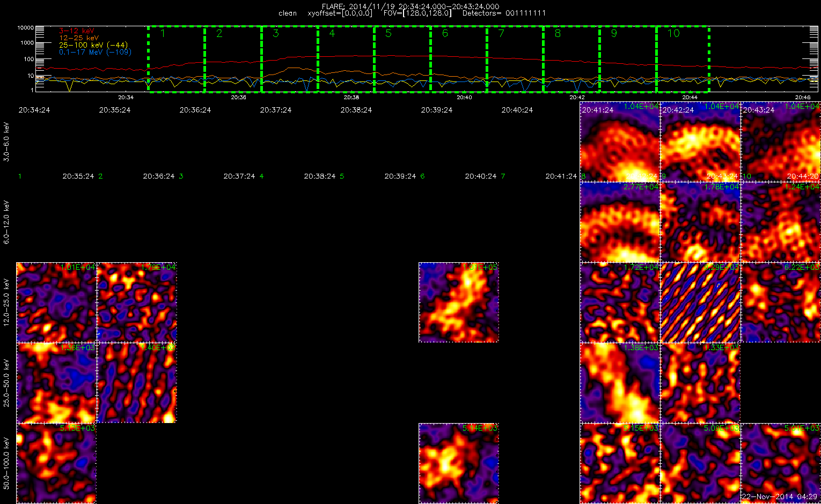Select interval box 9 on the light curve
This screenshot has width=821, height=504.
628,59
